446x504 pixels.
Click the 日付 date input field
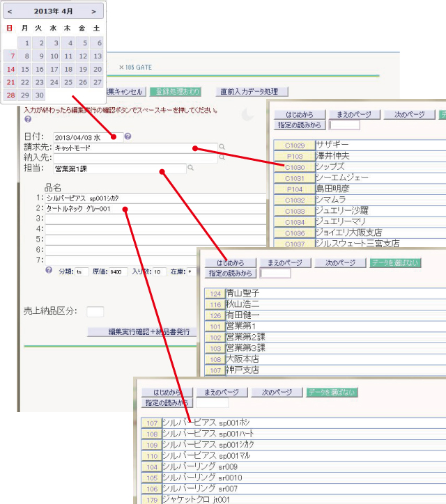point(87,137)
